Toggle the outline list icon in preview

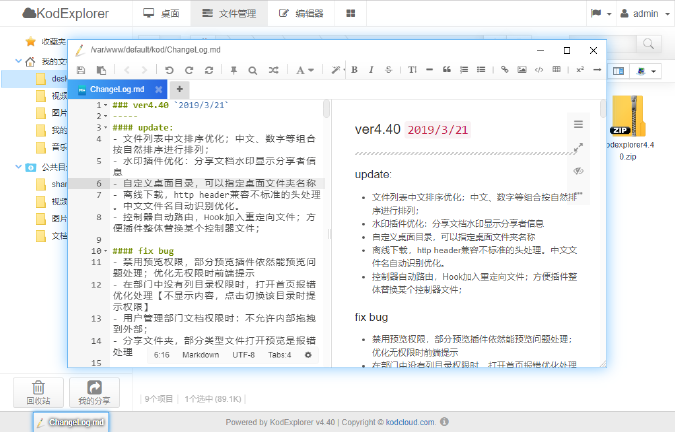[x=578, y=124]
